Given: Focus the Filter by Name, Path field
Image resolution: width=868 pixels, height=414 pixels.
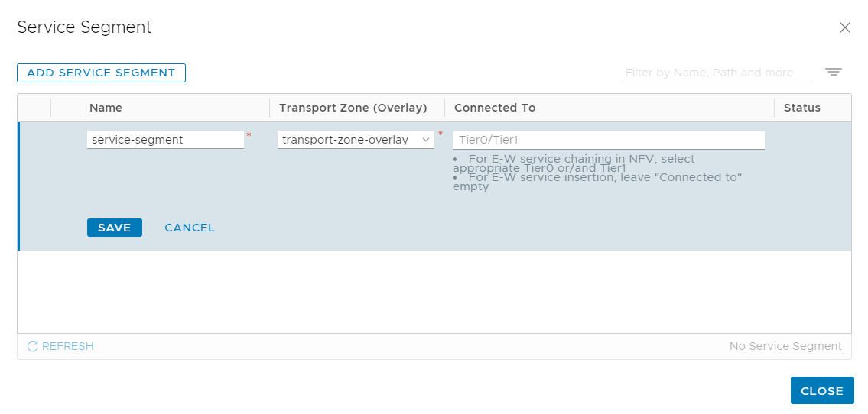Looking at the screenshot, I should 715,73.
